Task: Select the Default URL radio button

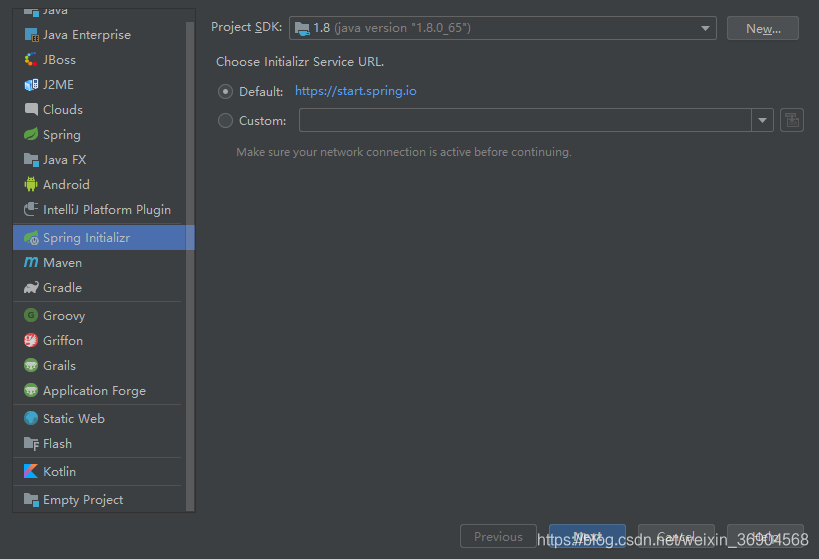Action: [225, 91]
